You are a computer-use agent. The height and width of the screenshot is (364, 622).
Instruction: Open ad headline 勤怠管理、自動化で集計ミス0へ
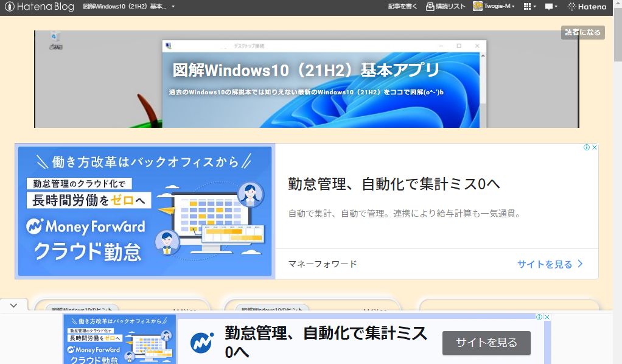tap(394, 184)
